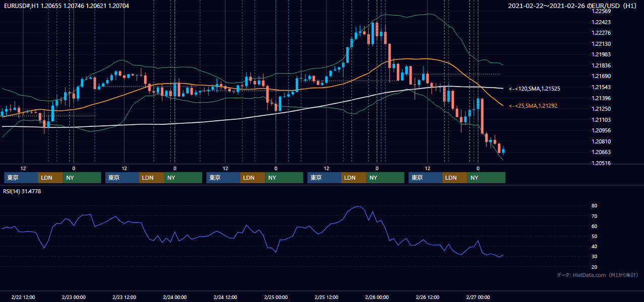Image resolution: width=644 pixels, height=302 pixels.
Task: Click the leftmost NY session box
Action: coord(82,178)
